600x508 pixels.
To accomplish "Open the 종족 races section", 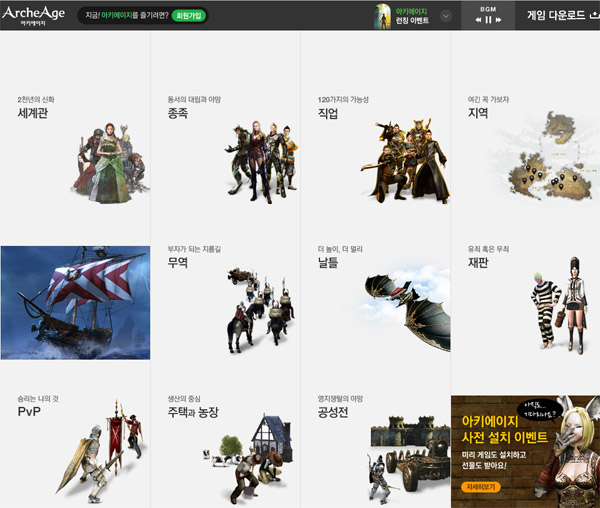I will (x=178, y=113).
